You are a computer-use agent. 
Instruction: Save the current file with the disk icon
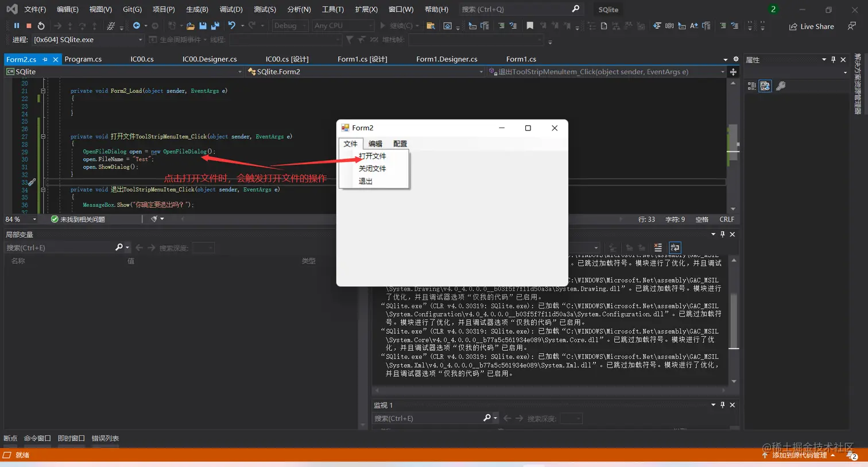tap(203, 26)
